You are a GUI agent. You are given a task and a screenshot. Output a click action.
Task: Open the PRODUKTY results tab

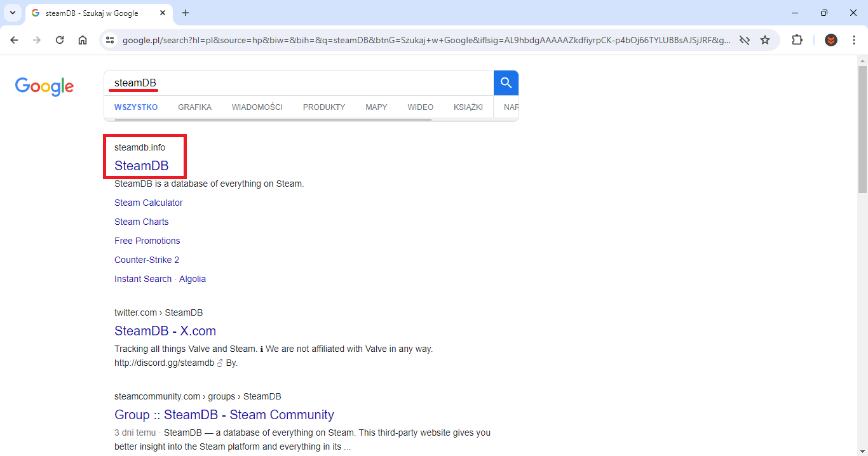pos(324,107)
